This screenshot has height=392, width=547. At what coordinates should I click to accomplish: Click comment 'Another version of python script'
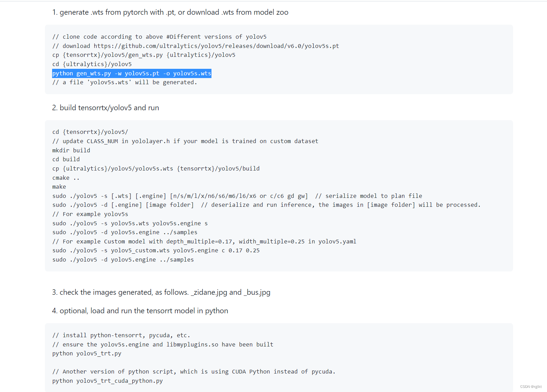tap(194, 371)
